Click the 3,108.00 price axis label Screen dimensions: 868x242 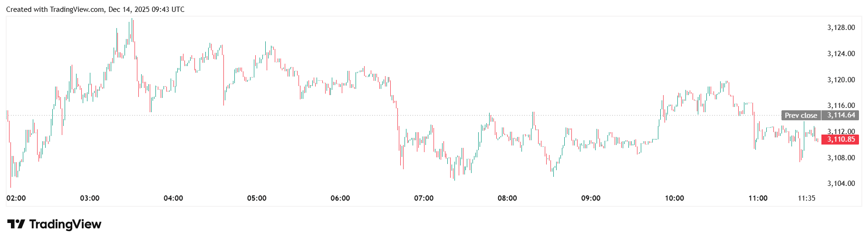click(841, 158)
